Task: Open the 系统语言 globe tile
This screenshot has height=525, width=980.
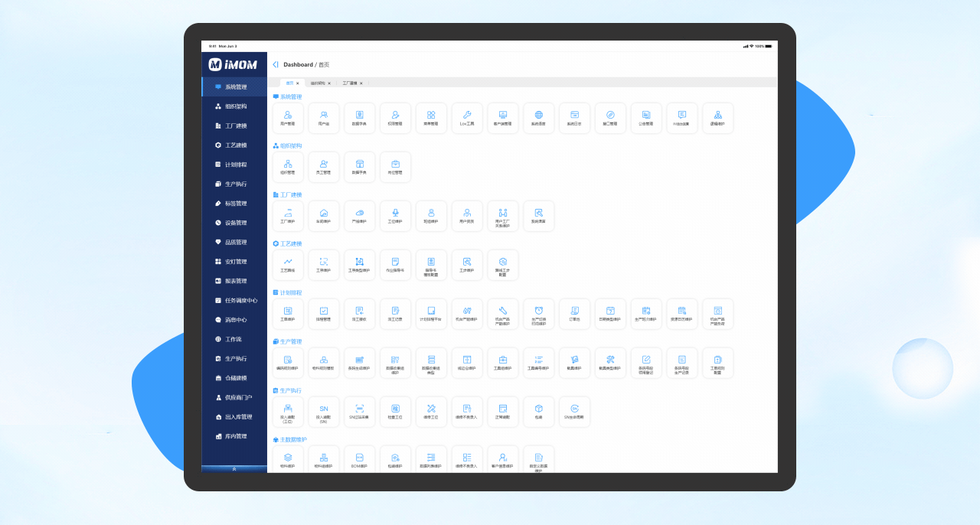Action: coord(539,118)
